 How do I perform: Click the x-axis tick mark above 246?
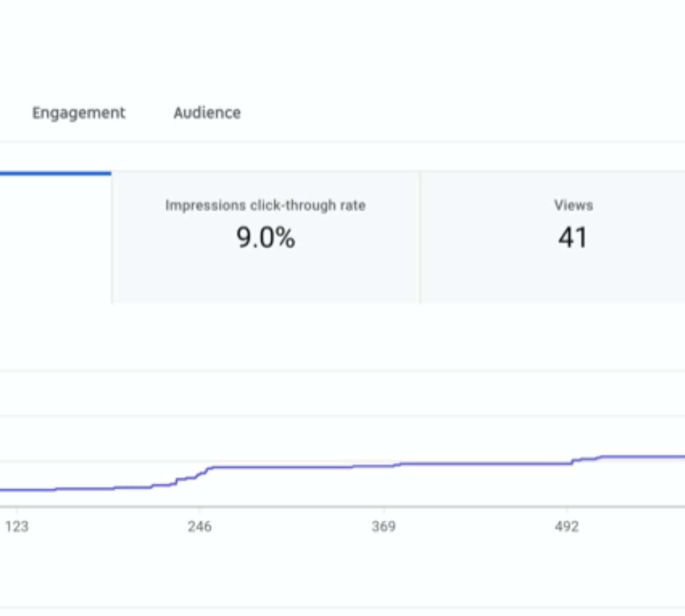coord(199,509)
